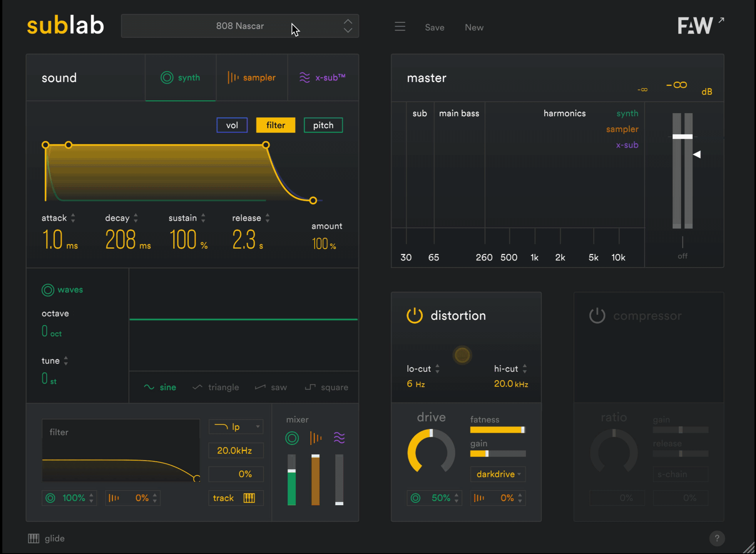Screen dimensions: 756x554
Task: Click the x-sub mixer wave icon
Action: pyautogui.click(x=339, y=438)
